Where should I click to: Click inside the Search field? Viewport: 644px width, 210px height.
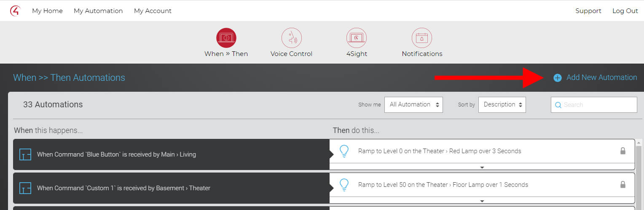594,105
